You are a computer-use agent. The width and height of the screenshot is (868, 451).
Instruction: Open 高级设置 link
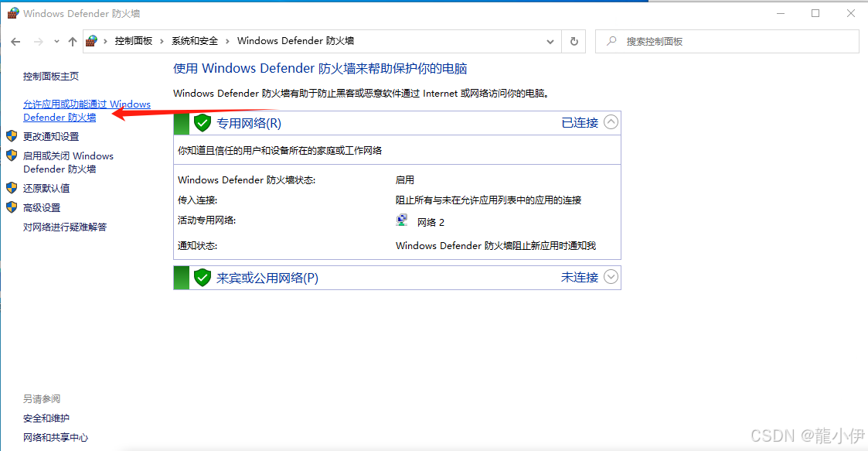[42, 208]
